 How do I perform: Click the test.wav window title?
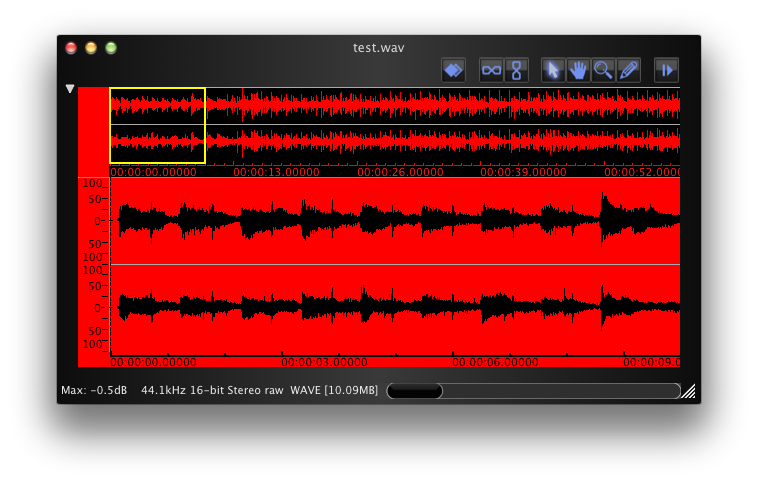pyautogui.click(x=379, y=48)
